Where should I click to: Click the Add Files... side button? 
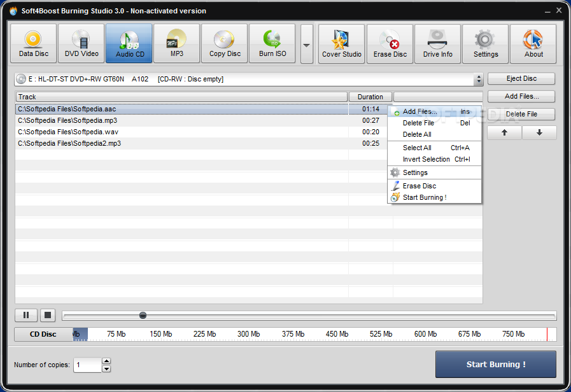pos(521,97)
